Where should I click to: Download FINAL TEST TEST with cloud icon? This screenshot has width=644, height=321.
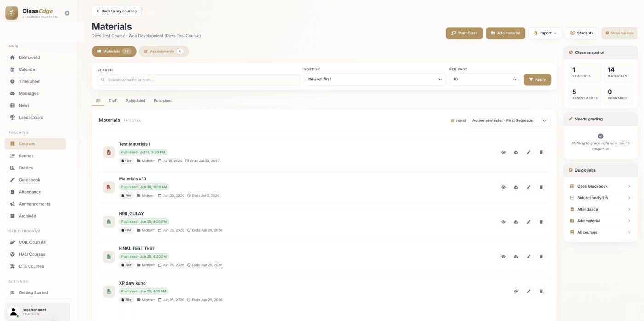pyautogui.click(x=516, y=257)
